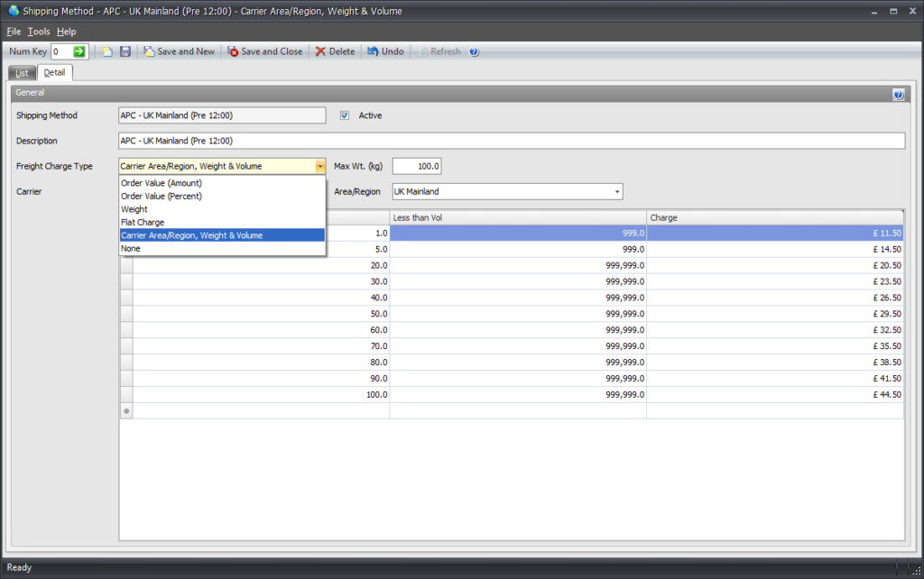Click the Save and New button
Viewport: 924px width, 579px height.
point(179,51)
